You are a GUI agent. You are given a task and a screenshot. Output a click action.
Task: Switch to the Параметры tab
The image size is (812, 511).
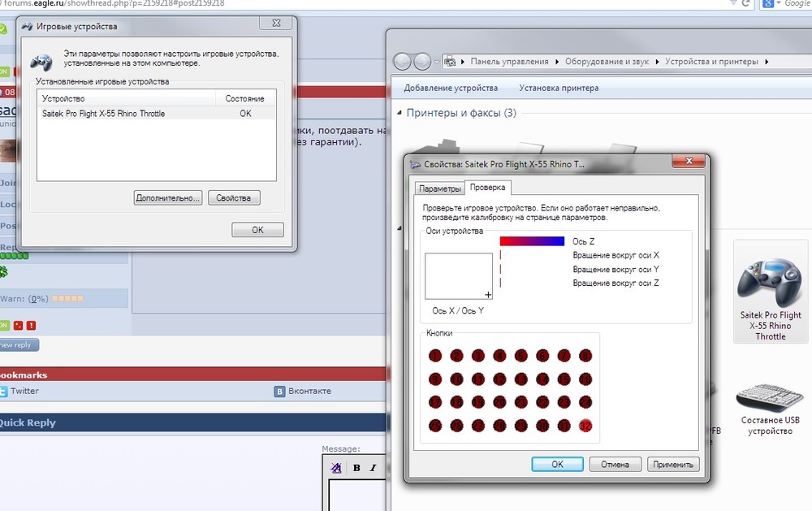(x=439, y=188)
